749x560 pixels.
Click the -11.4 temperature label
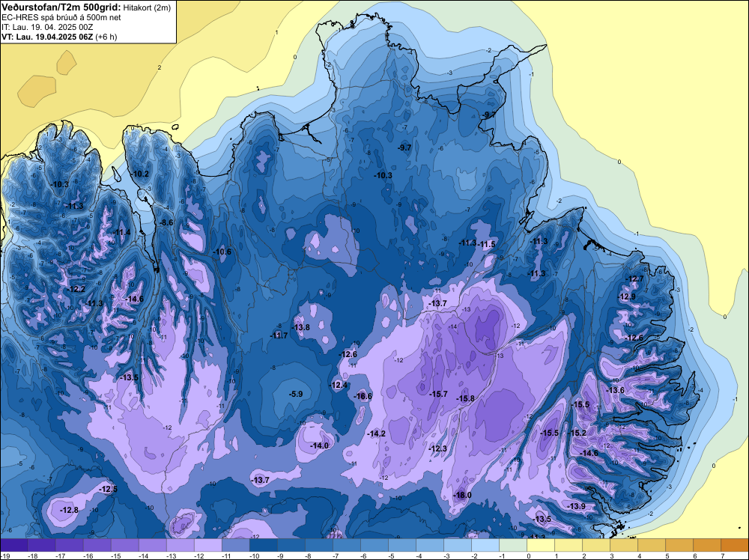coord(121,233)
